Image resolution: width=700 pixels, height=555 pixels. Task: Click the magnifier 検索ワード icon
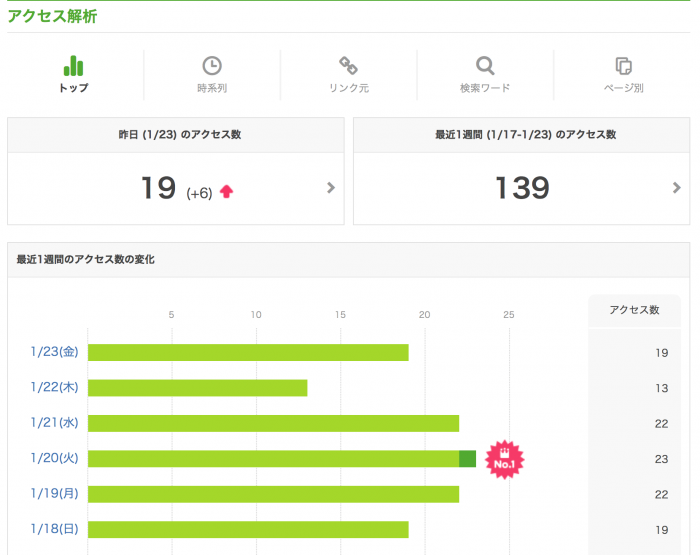click(x=485, y=66)
